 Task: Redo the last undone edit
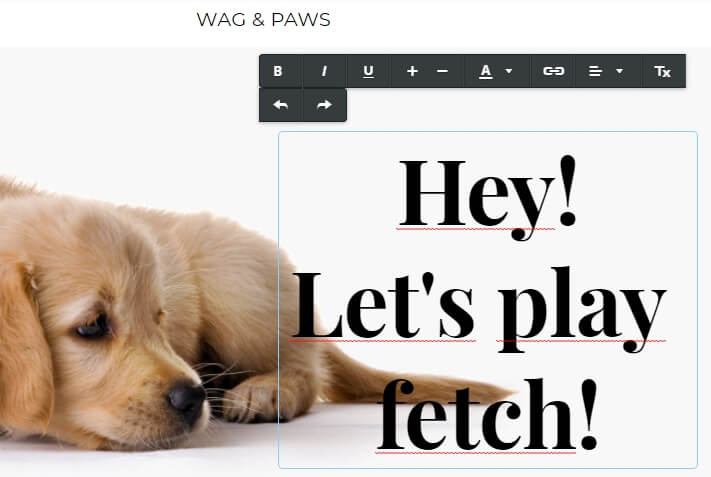coord(324,105)
